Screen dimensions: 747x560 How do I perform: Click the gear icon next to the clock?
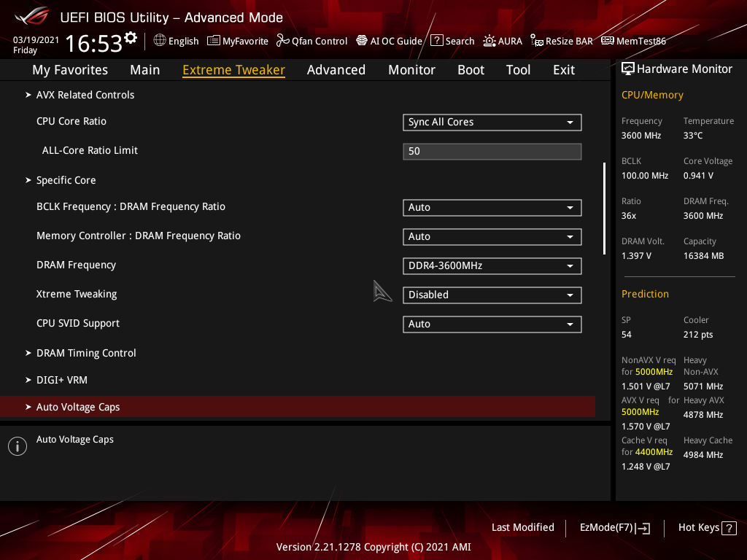(131, 38)
